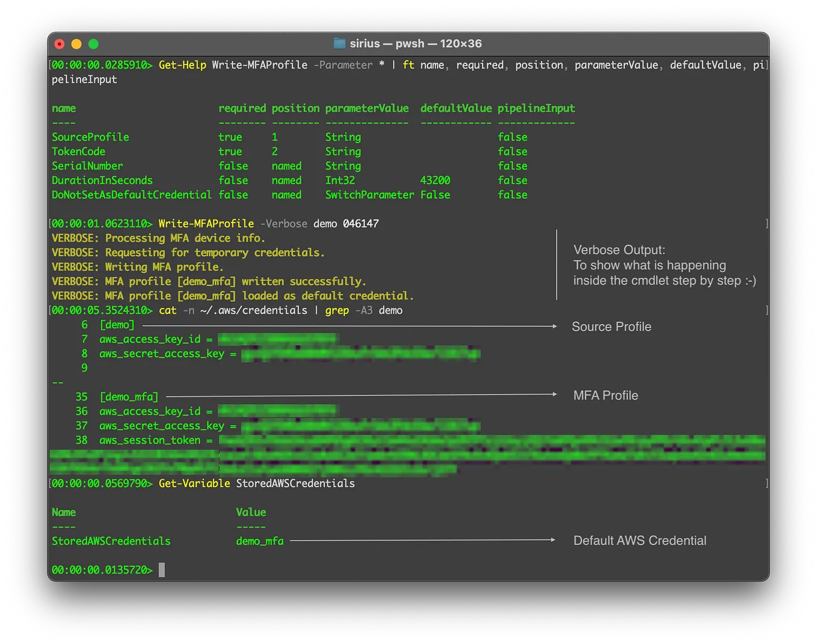Click the 'demo_mfa' variable value
This screenshot has width=817, height=644.
point(260,541)
